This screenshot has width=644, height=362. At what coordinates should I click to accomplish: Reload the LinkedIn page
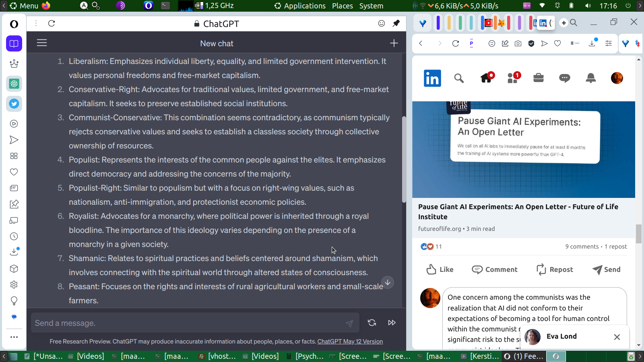[456, 43]
